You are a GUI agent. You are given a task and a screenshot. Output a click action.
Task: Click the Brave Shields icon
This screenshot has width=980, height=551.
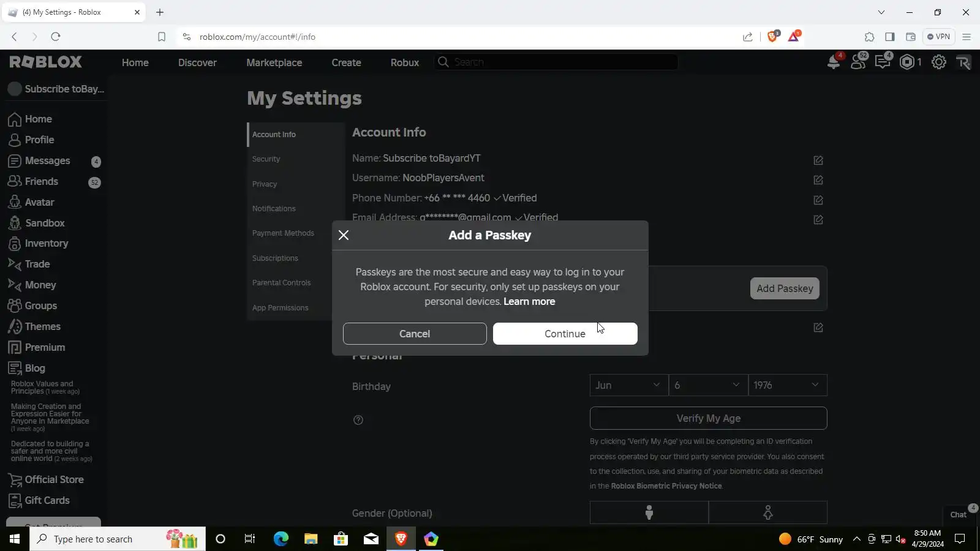pos(772,37)
